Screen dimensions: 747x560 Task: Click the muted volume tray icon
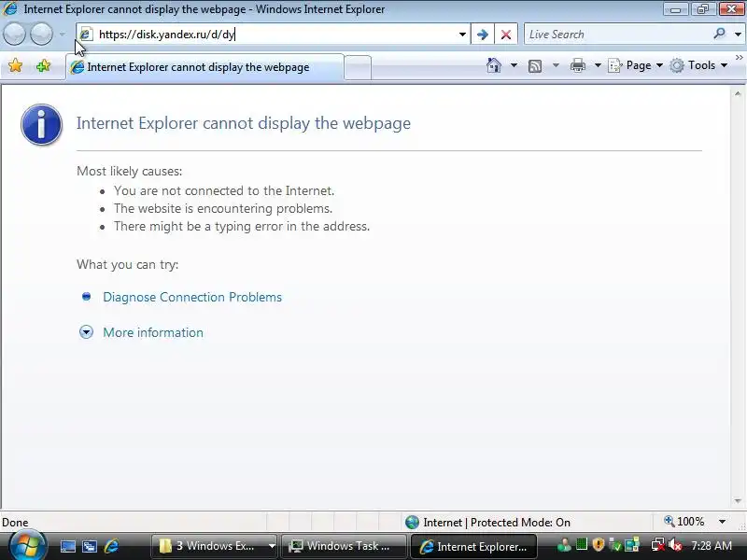pyautogui.click(x=675, y=545)
